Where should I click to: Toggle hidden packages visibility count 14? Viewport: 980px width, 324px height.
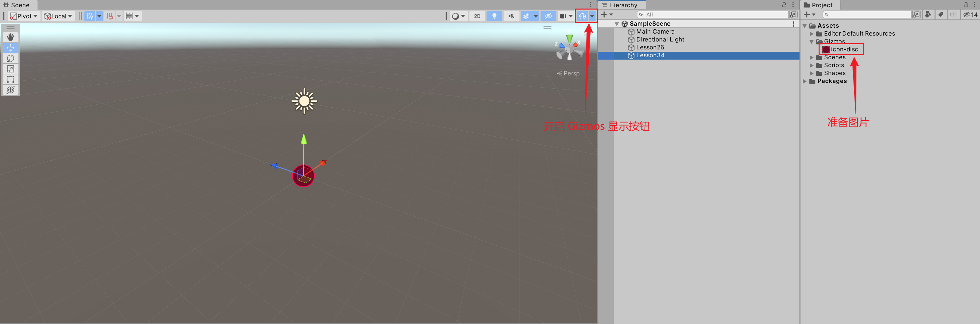click(971, 14)
